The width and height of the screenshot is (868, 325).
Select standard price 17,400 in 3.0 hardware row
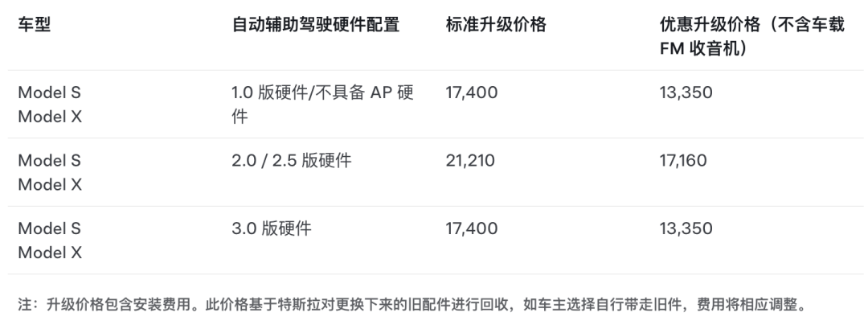click(471, 228)
